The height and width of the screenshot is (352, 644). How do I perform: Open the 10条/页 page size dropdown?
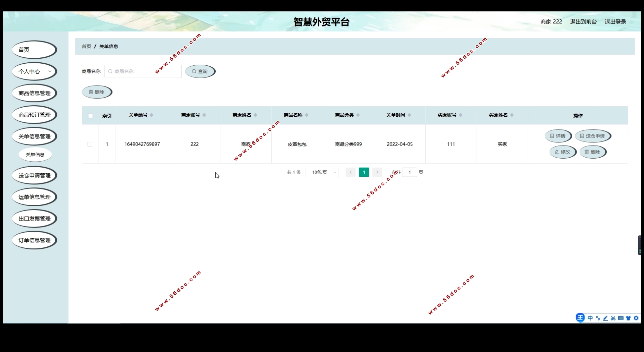322,172
